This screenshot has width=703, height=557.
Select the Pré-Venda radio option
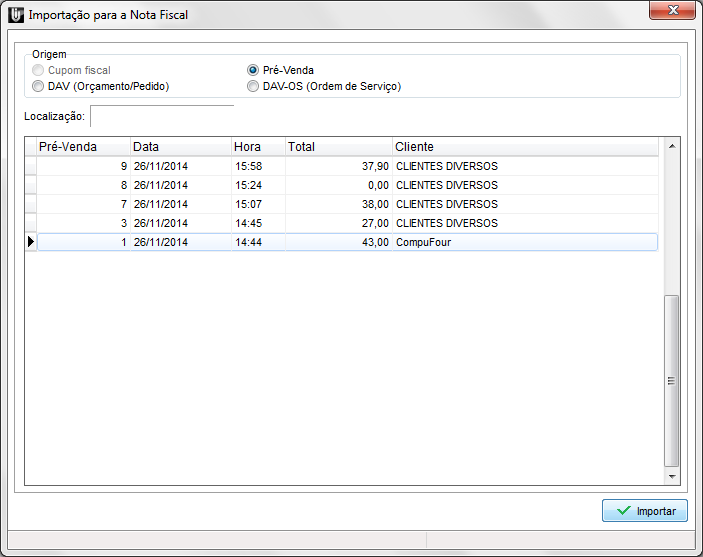tap(253, 71)
